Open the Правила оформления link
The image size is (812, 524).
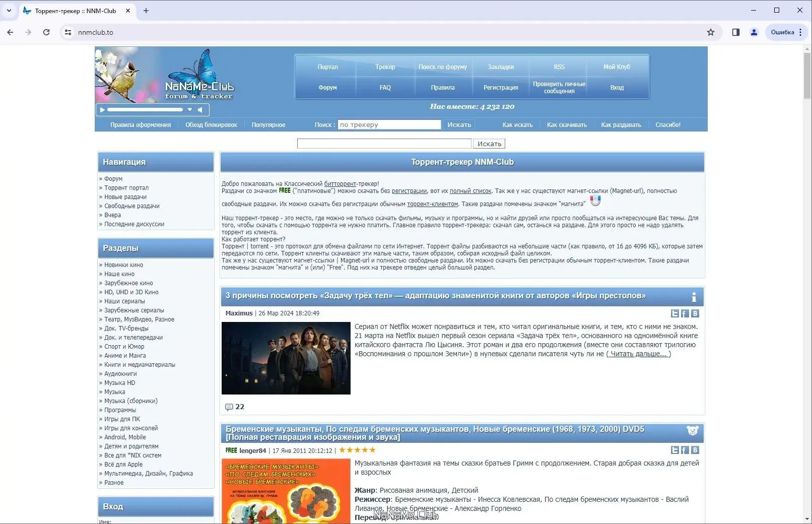pos(141,125)
